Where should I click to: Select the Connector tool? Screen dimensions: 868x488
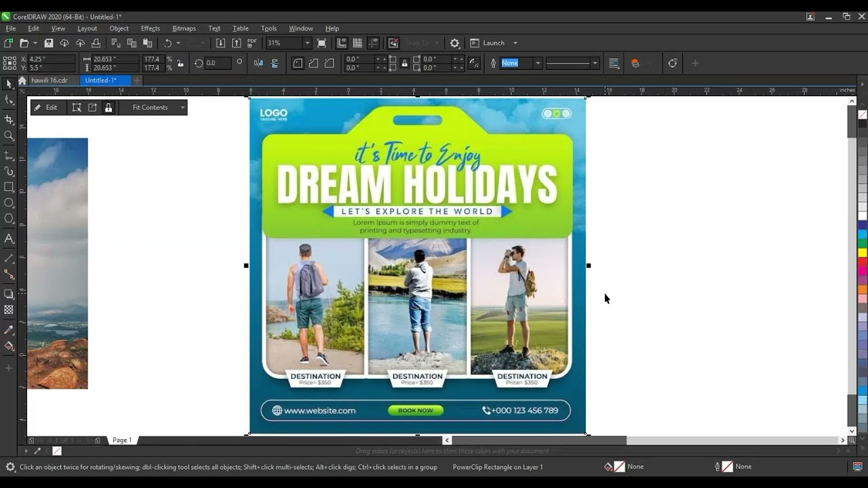9,274
